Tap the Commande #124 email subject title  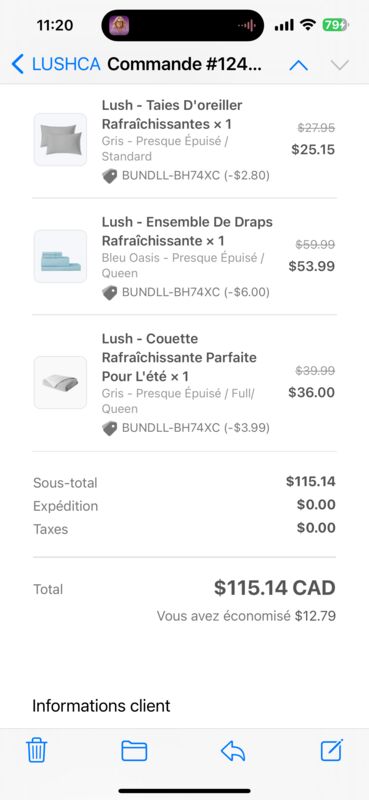(x=184, y=64)
